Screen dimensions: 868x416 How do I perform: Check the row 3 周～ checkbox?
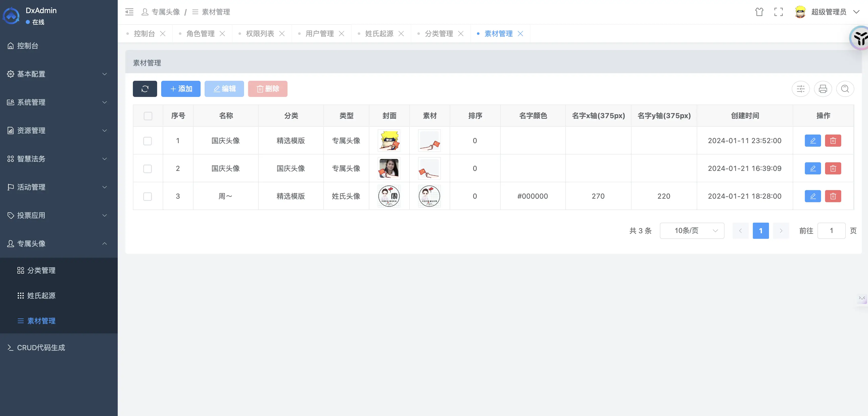pos(148,197)
